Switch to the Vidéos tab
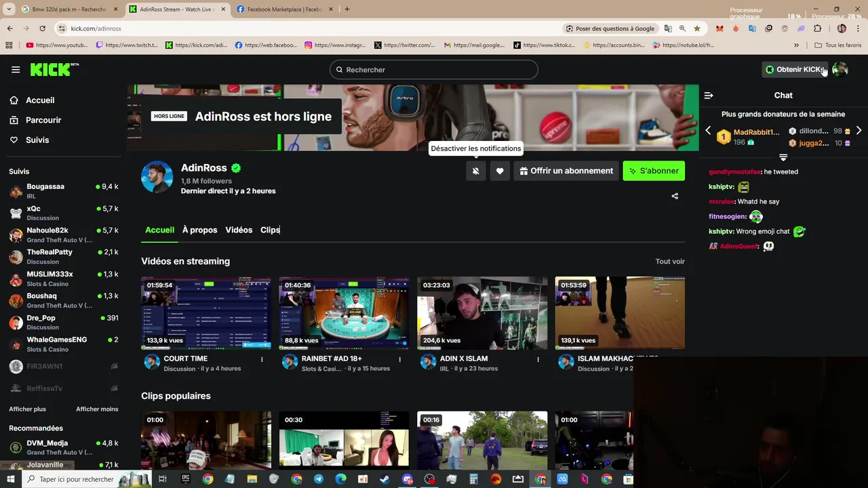 (239, 230)
